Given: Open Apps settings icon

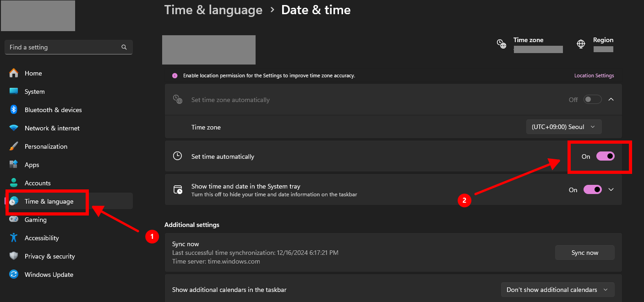Looking at the screenshot, I should pyautogui.click(x=14, y=165).
